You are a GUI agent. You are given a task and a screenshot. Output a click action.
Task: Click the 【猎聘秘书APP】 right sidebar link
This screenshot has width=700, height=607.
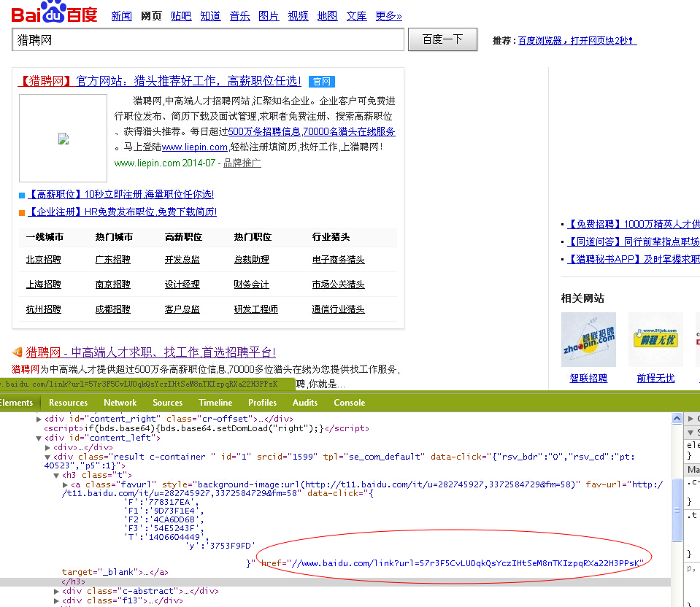(x=633, y=259)
